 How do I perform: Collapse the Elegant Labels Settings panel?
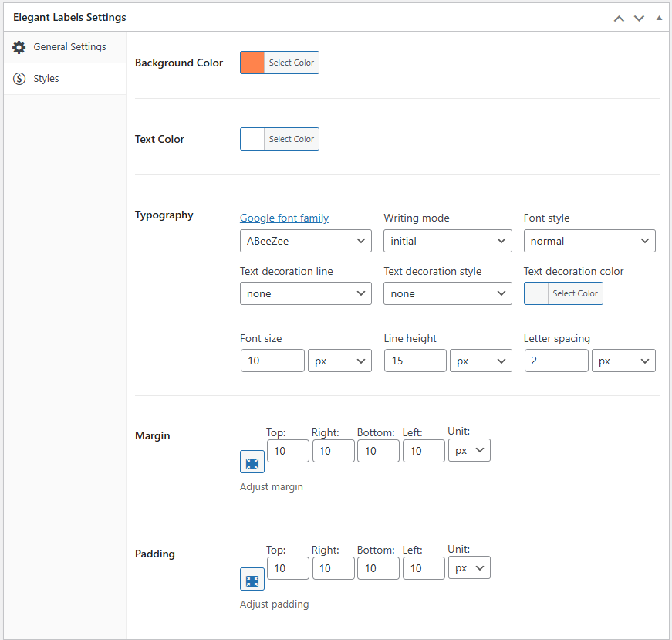pyautogui.click(x=658, y=18)
